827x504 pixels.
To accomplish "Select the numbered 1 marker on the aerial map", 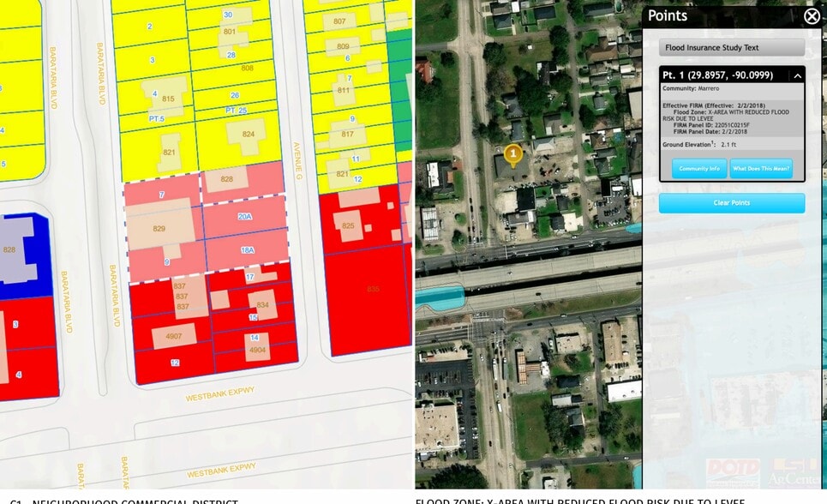I will [512, 154].
